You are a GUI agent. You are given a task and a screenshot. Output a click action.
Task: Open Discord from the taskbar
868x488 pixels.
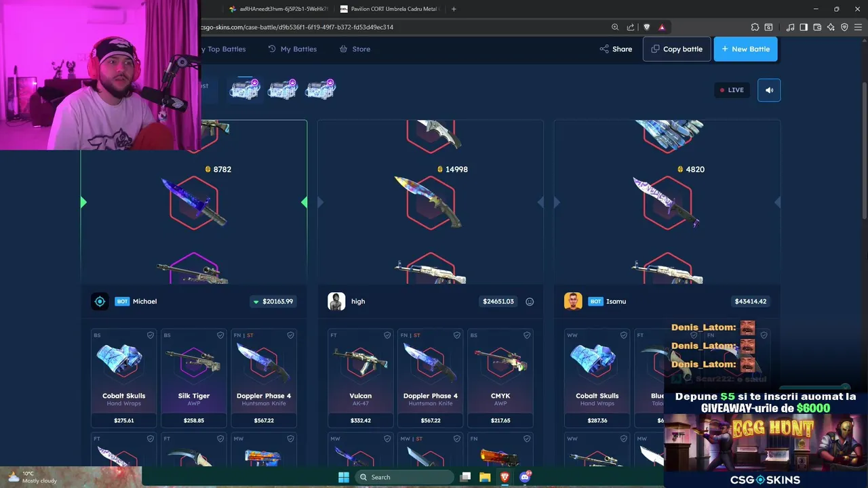pyautogui.click(x=524, y=477)
